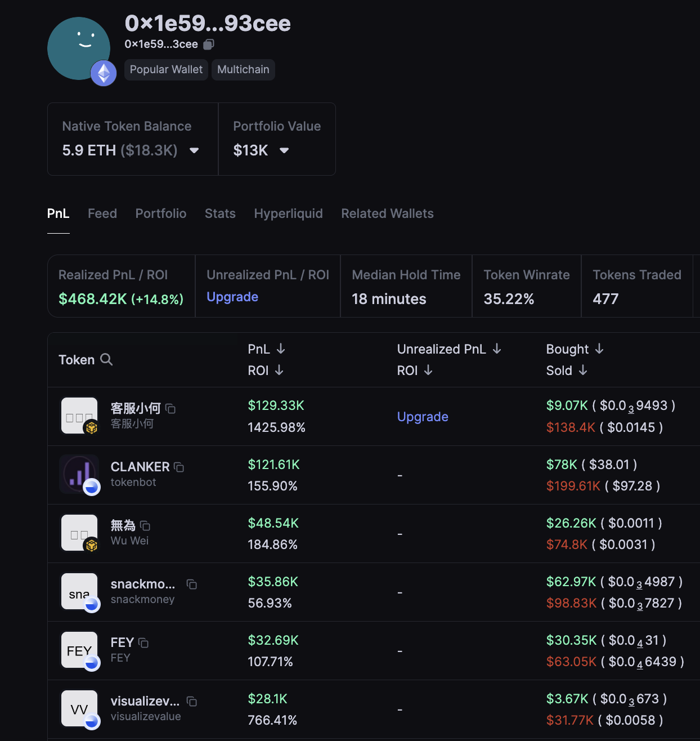The width and height of the screenshot is (700, 741).
Task: Sort by Unrealized PnL column arrow
Action: click(497, 349)
